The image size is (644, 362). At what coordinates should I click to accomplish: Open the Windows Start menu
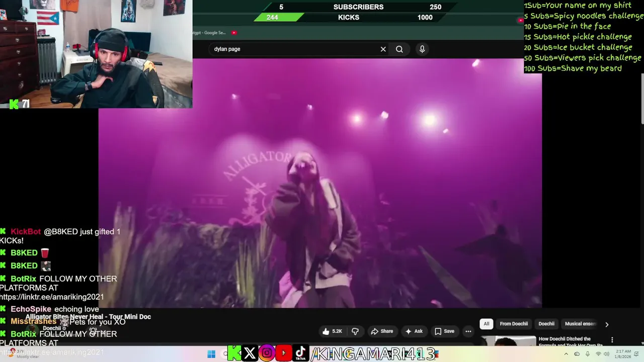coord(211,354)
